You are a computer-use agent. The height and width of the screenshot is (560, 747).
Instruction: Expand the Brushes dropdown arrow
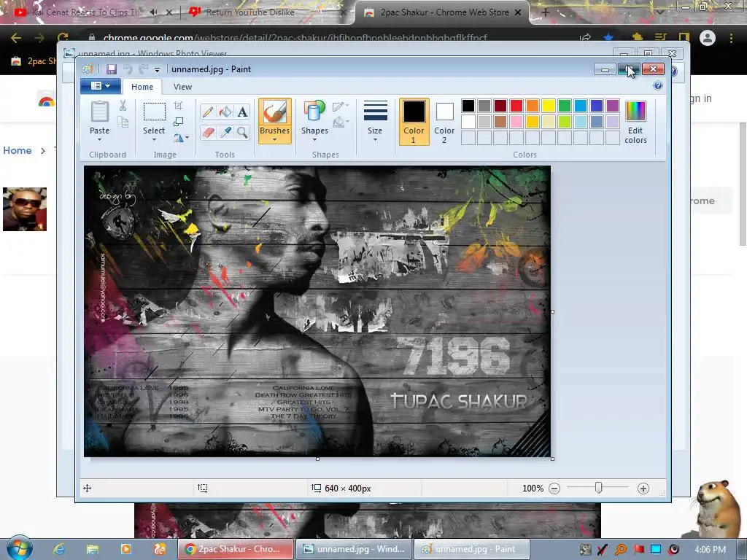coord(275,139)
